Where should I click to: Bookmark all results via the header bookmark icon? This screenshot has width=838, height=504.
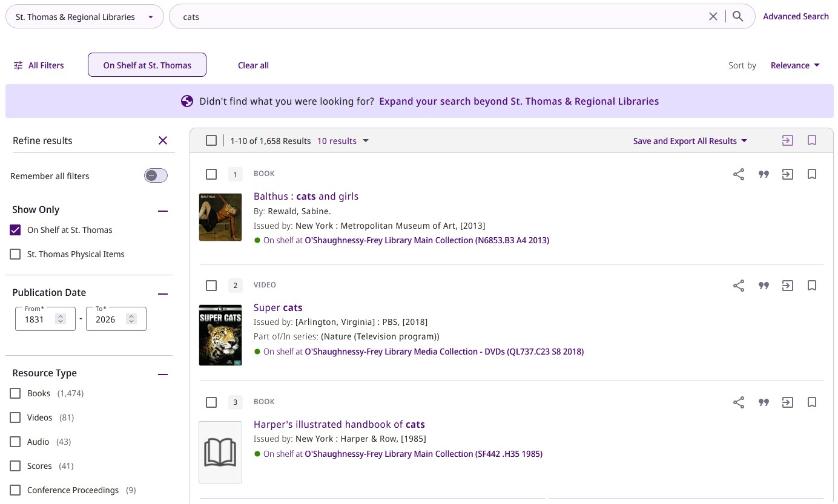click(x=812, y=140)
